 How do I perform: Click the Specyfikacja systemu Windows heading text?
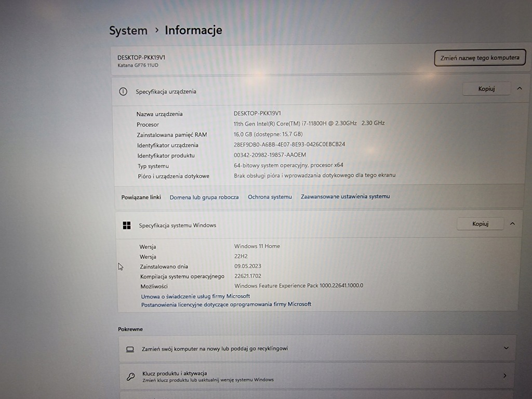[178, 225]
